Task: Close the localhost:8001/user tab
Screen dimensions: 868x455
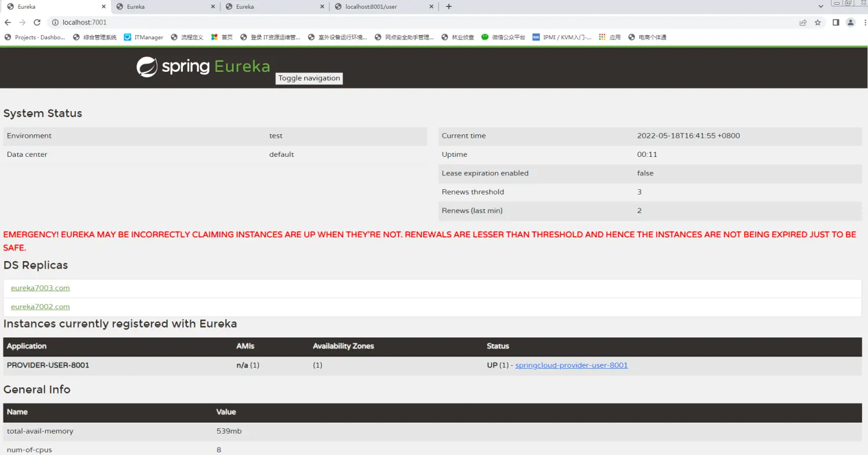Action: 430,6
